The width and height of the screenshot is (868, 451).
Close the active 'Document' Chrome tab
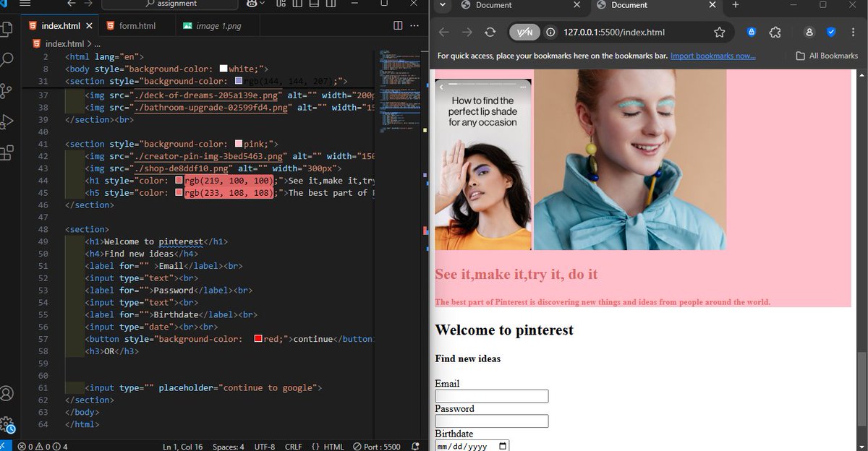(x=712, y=5)
